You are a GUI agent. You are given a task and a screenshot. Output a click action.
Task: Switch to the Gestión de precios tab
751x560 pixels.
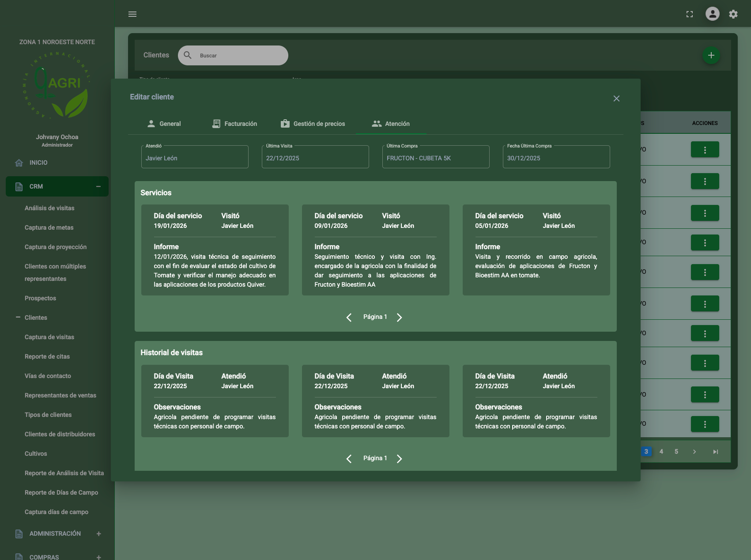pos(313,124)
